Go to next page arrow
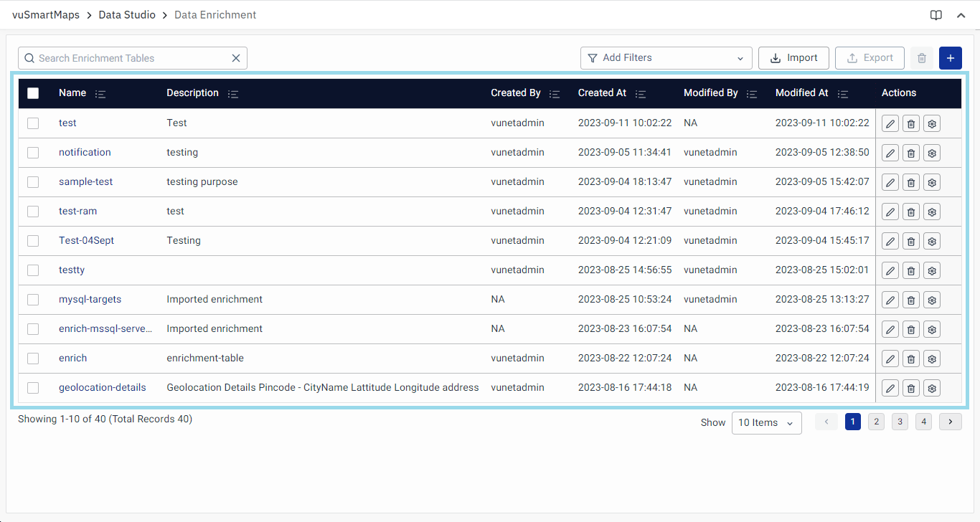 pos(951,422)
